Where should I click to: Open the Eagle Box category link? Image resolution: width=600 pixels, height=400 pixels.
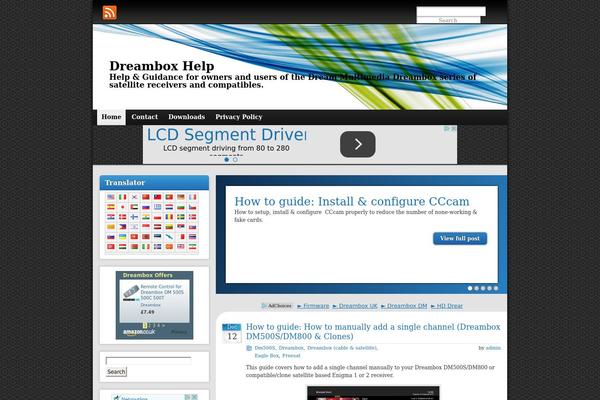(267, 356)
